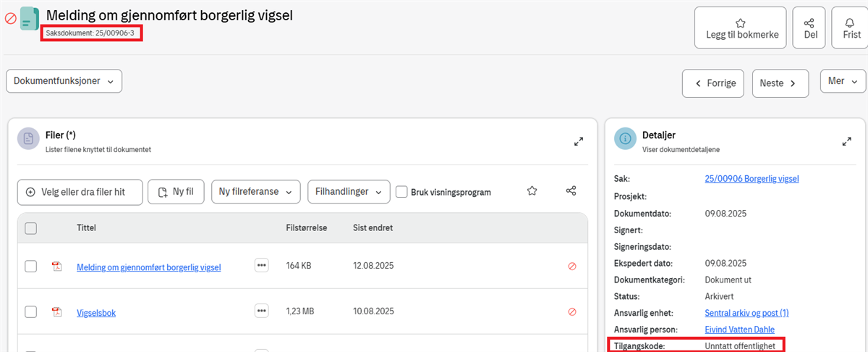Open the Mer menu
868x352 pixels.
[843, 81]
